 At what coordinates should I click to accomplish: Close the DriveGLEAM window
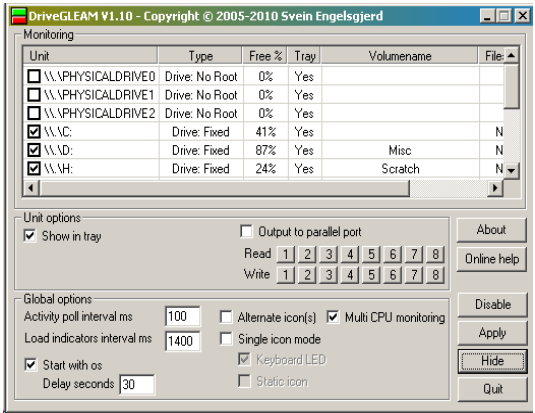(522, 16)
